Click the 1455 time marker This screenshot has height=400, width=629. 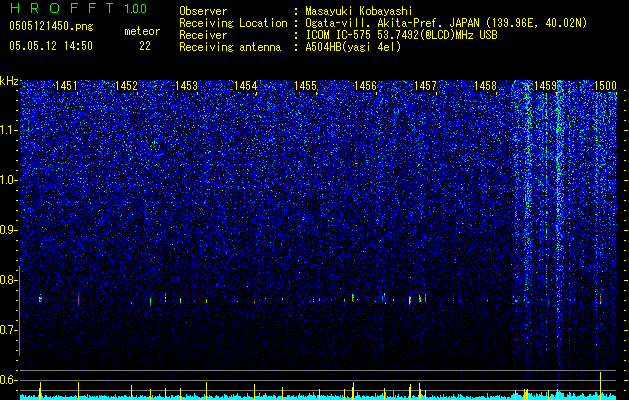(306, 86)
